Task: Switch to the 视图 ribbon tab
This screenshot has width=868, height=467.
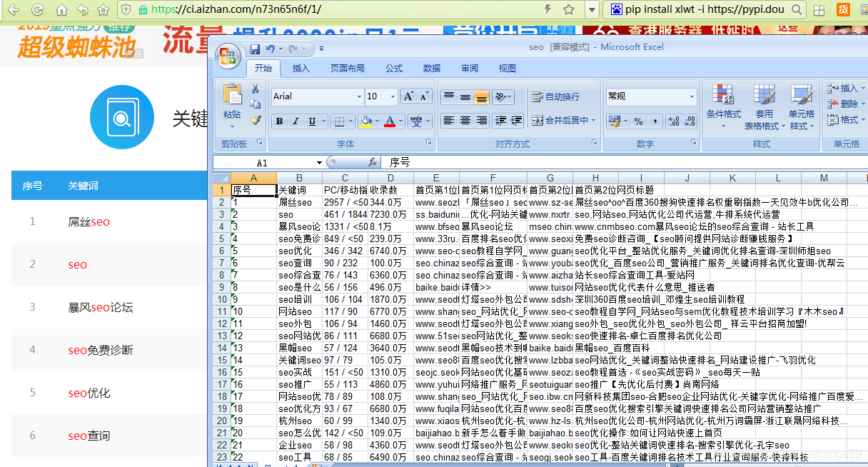Action: click(x=508, y=69)
